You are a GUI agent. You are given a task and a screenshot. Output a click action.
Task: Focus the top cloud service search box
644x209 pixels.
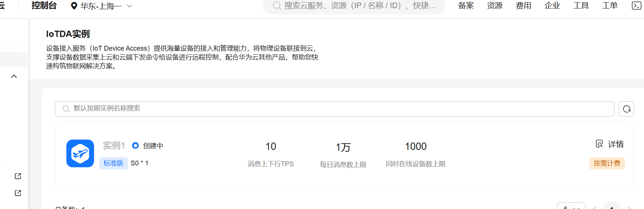(354, 6)
